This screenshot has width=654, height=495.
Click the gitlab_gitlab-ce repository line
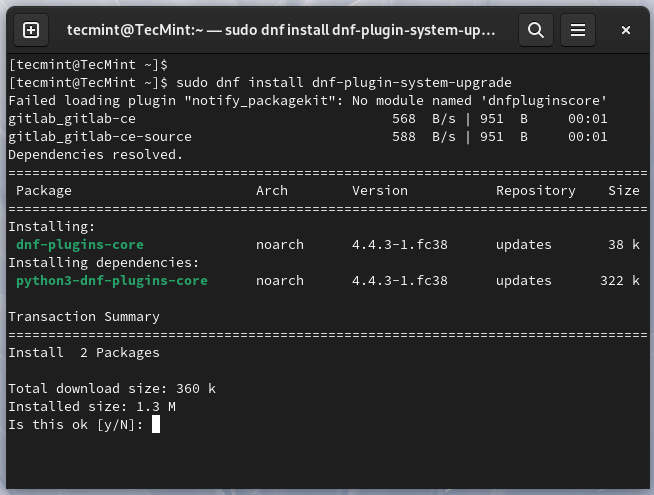[x=308, y=119]
